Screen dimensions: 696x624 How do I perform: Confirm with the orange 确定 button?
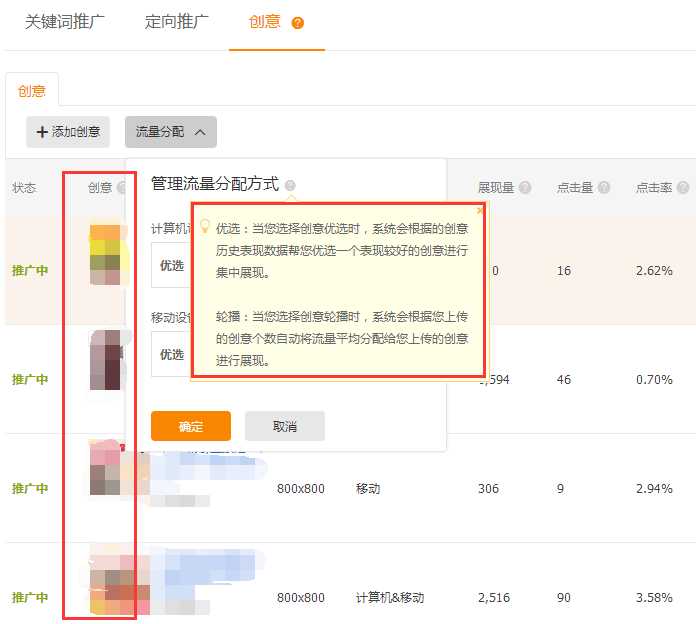190,426
